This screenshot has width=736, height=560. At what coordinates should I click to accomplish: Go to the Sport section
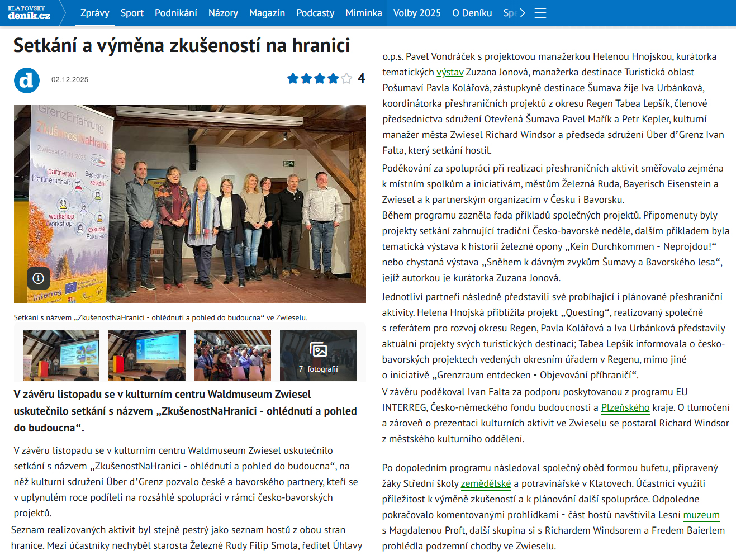pyautogui.click(x=132, y=13)
